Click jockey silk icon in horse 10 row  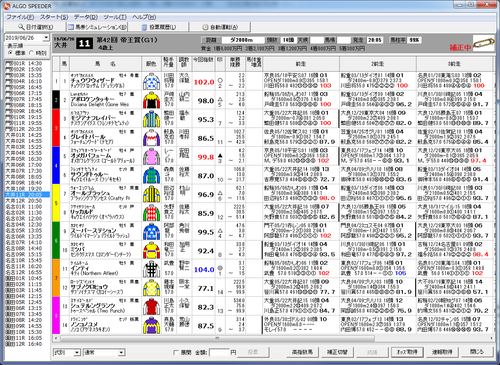click(151, 250)
